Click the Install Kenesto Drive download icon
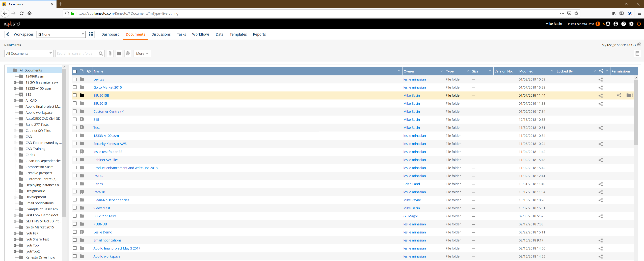The height and width of the screenshot is (261, 644). (598, 24)
